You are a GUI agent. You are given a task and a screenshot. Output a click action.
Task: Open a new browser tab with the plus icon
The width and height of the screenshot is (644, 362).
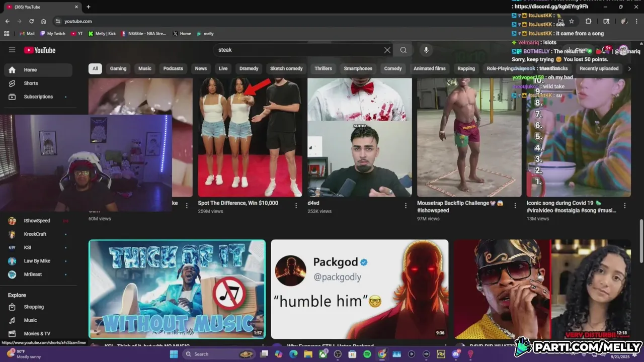click(x=89, y=7)
